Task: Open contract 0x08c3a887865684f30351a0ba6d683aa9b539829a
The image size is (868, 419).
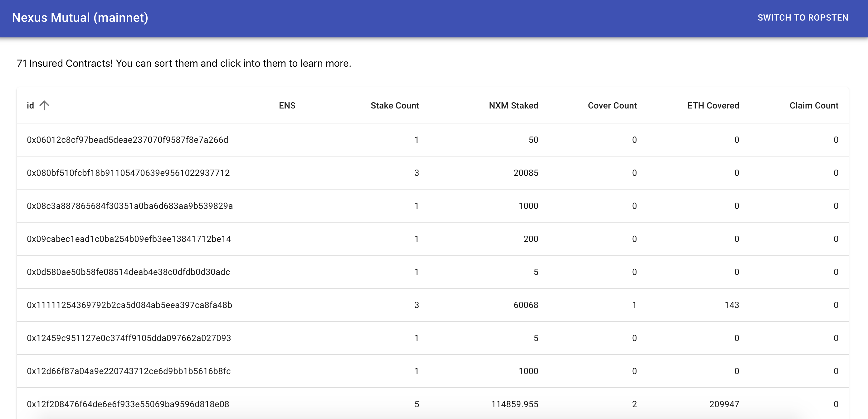Action: pos(130,206)
